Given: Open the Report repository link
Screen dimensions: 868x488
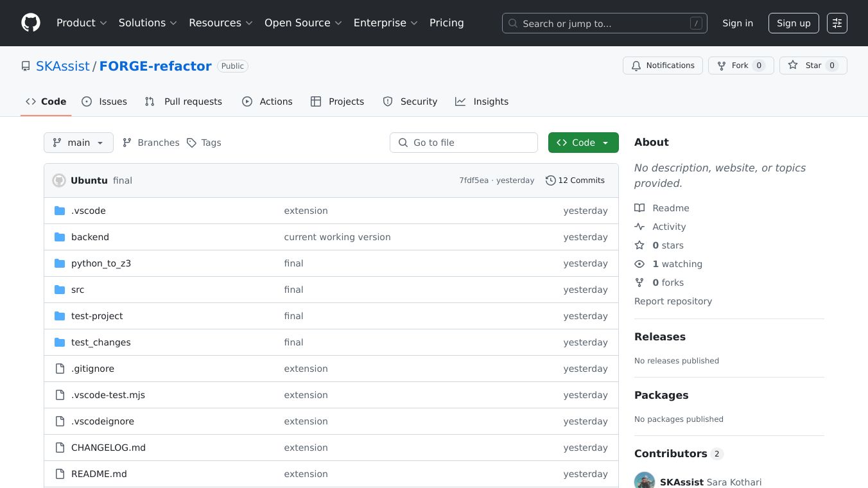Looking at the screenshot, I should [673, 301].
